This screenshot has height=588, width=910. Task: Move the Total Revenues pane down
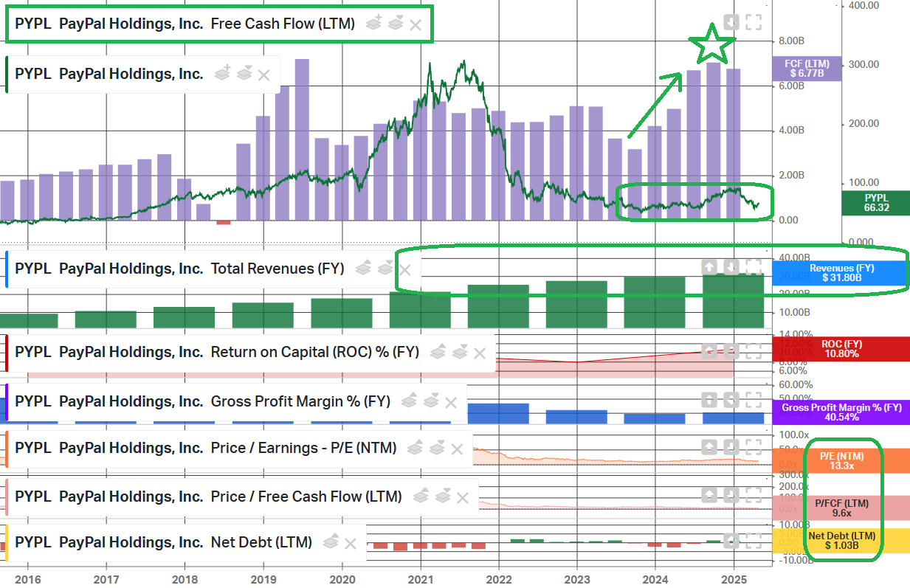(x=731, y=267)
